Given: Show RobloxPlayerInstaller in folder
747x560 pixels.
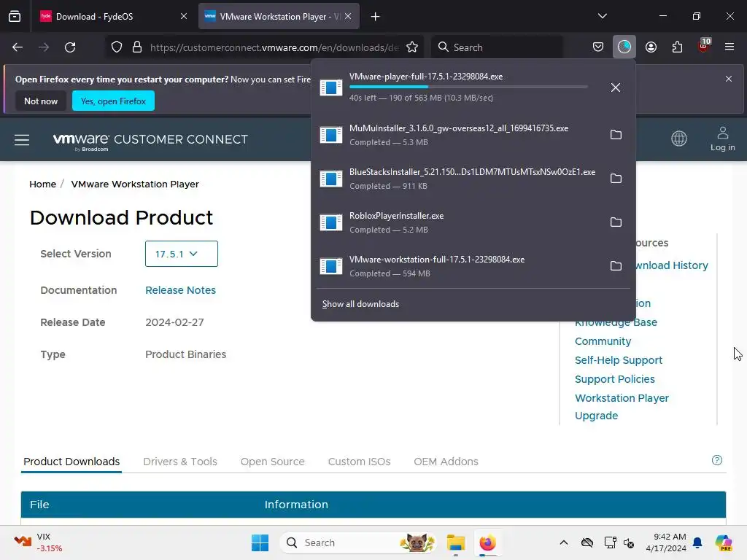Looking at the screenshot, I should (616, 222).
